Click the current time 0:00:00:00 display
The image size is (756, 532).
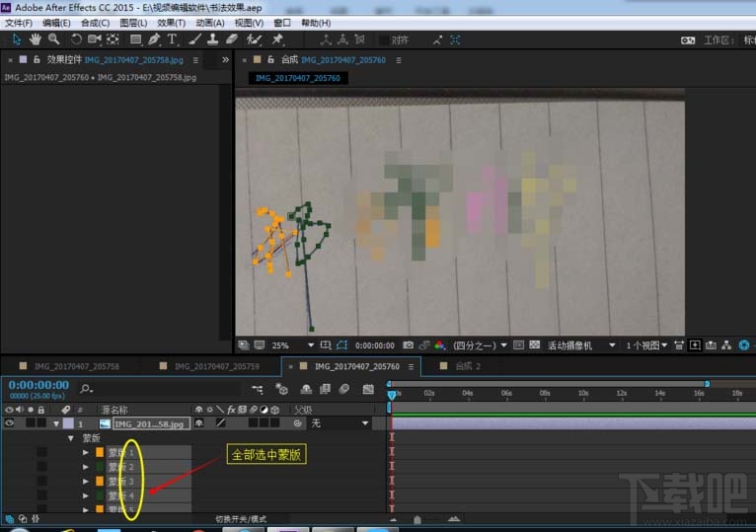(x=38, y=385)
